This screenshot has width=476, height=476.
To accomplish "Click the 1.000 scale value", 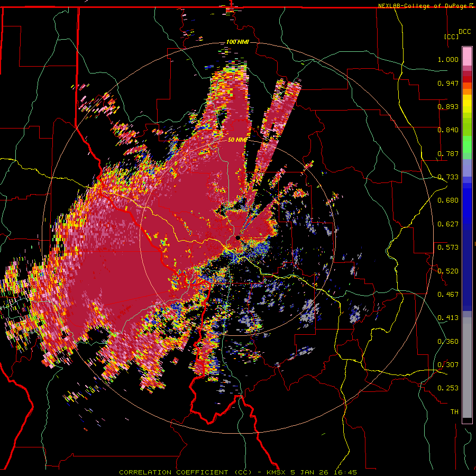I will [448, 59].
